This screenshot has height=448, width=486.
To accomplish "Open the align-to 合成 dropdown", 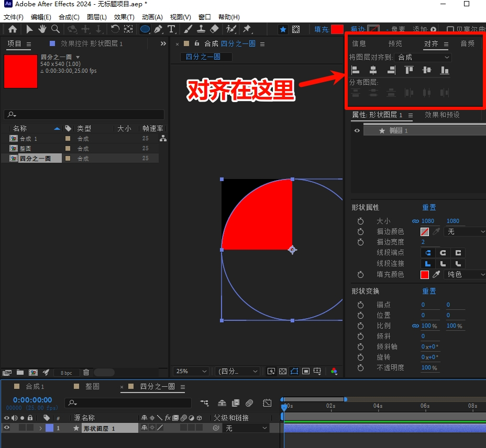I will (x=423, y=58).
